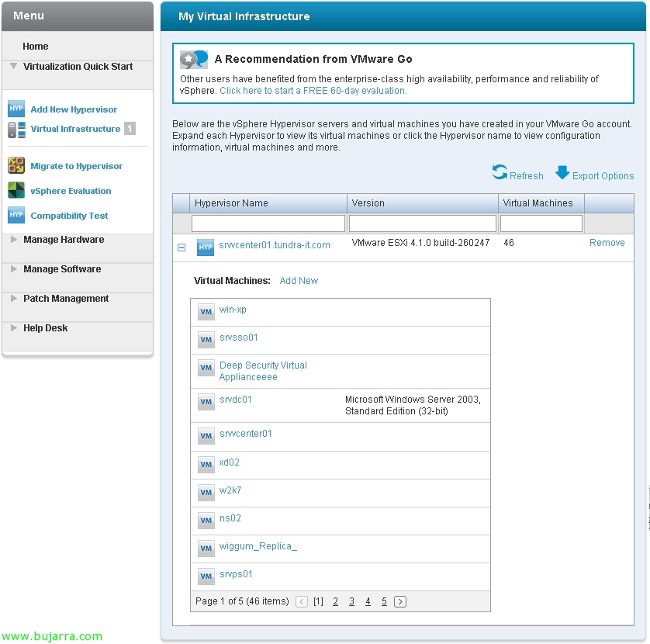This screenshot has width=650, height=644.
Task: Click the VM icon for srvdc01
Action: click(206, 401)
